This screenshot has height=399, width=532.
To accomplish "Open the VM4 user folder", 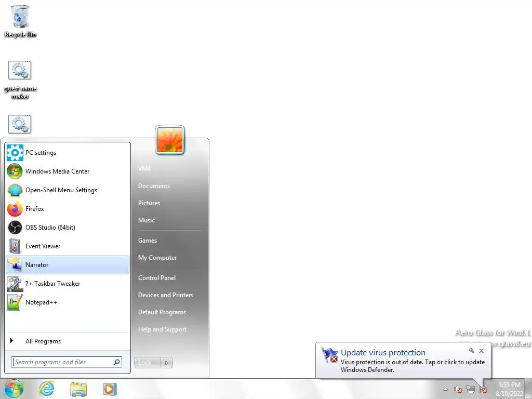I will coord(144,169).
